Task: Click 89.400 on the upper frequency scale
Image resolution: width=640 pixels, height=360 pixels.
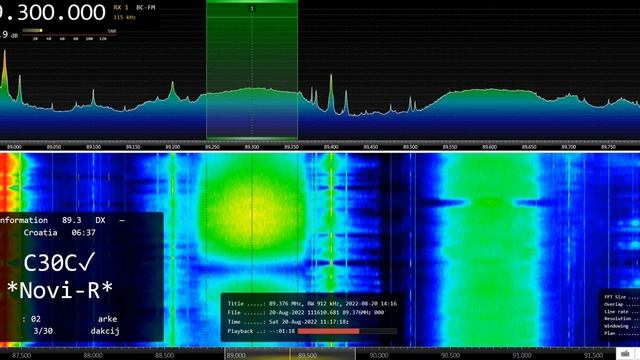Action: click(x=331, y=147)
